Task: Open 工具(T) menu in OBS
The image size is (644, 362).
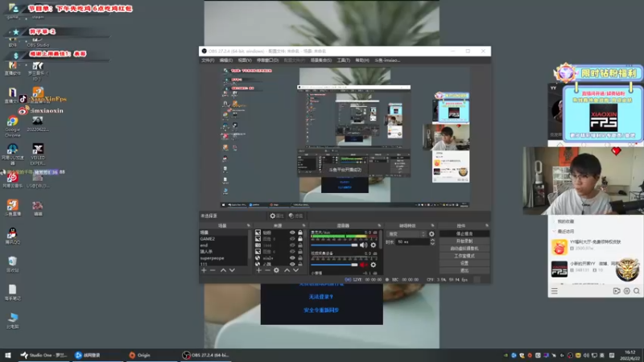Action: click(x=344, y=60)
